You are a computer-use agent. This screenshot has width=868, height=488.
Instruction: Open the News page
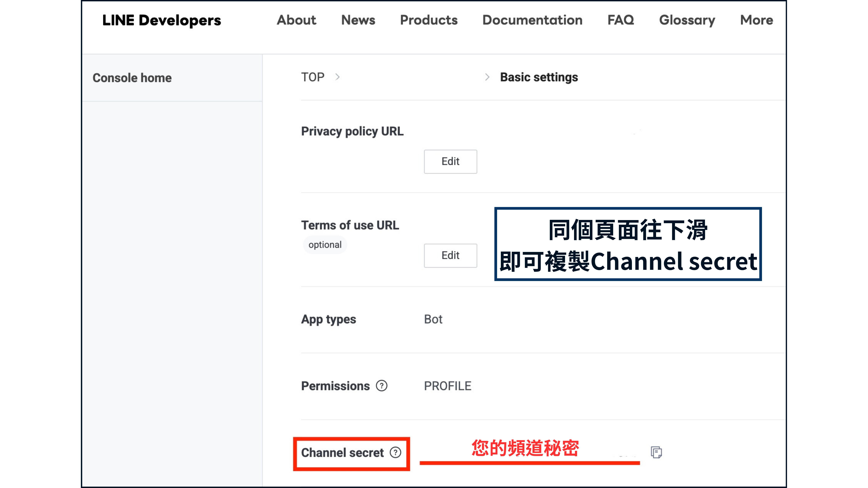(358, 20)
